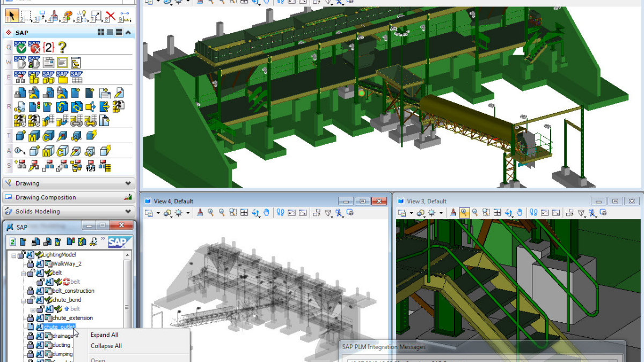Screen dimensions: 644x362
Task: Click the Pan View hand icon in View 4
Action: pyautogui.click(x=266, y=213)
